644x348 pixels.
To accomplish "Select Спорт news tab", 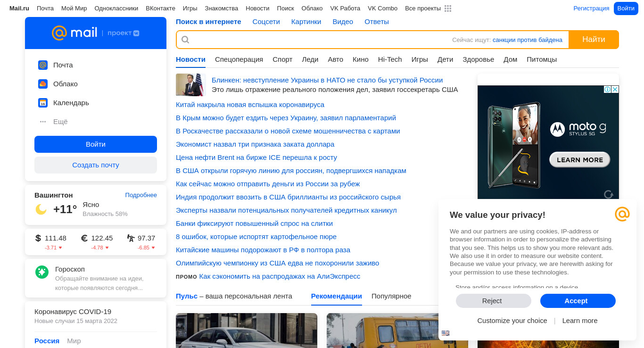I will click(282, 59).
